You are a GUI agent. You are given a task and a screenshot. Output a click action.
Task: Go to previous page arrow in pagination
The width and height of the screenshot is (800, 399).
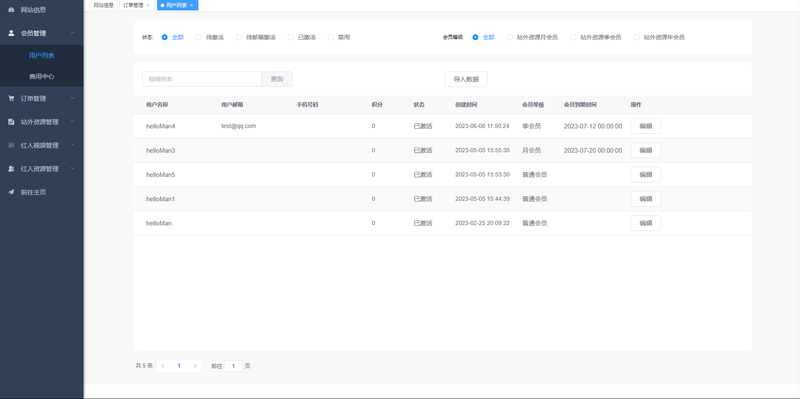pos(163,366)
